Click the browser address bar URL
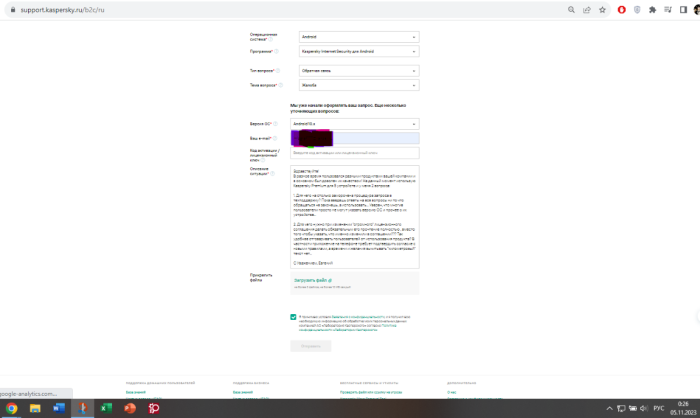Screen dimensions: 700x418 tap(62, 10)
